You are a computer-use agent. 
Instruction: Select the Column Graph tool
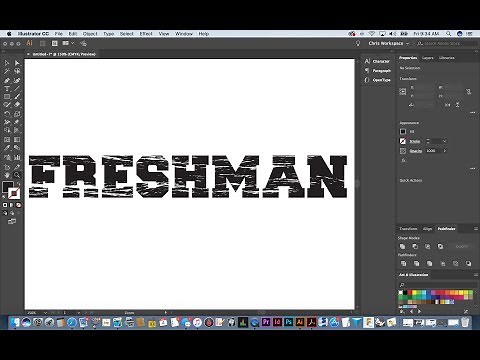(17, 157)
